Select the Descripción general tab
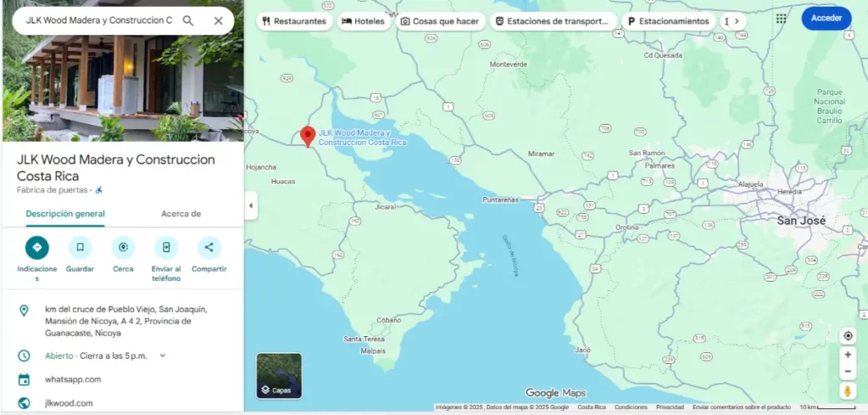This screenshot has height=415, width=868. [x=65, y=214]
